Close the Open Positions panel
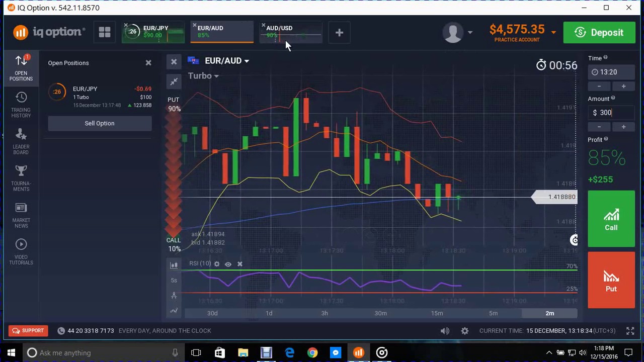Screen dimensions: 644x362 (x=148, y=63)
